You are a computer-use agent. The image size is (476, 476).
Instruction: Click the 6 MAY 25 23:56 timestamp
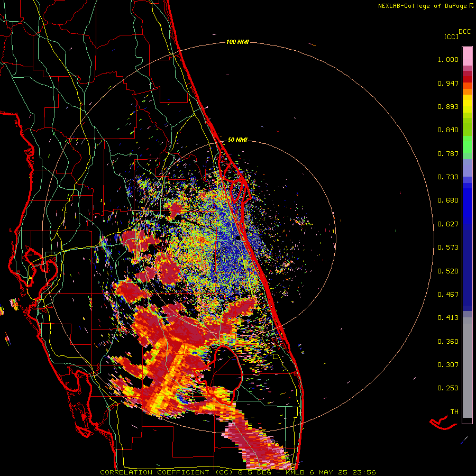(343, 472)
